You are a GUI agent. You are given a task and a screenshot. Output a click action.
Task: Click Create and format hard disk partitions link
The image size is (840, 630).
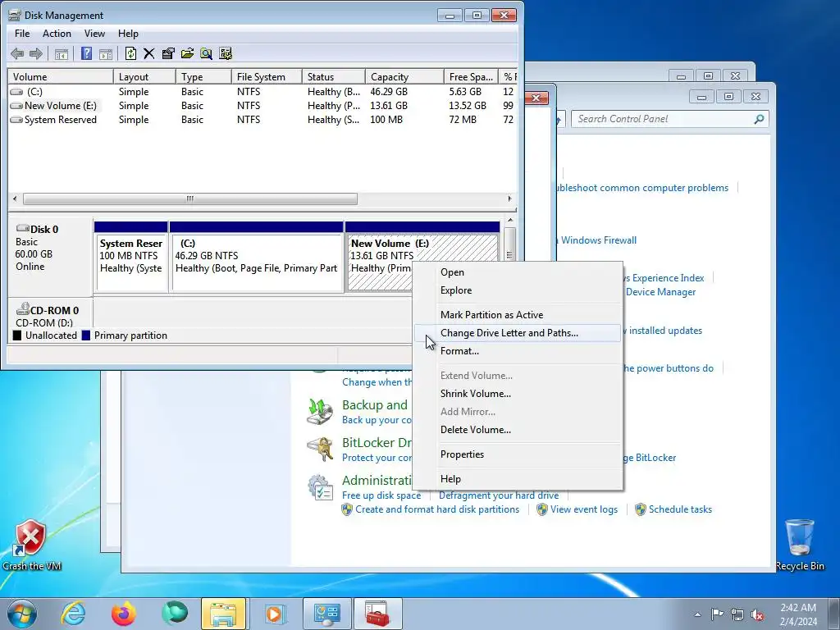(437, 509)
